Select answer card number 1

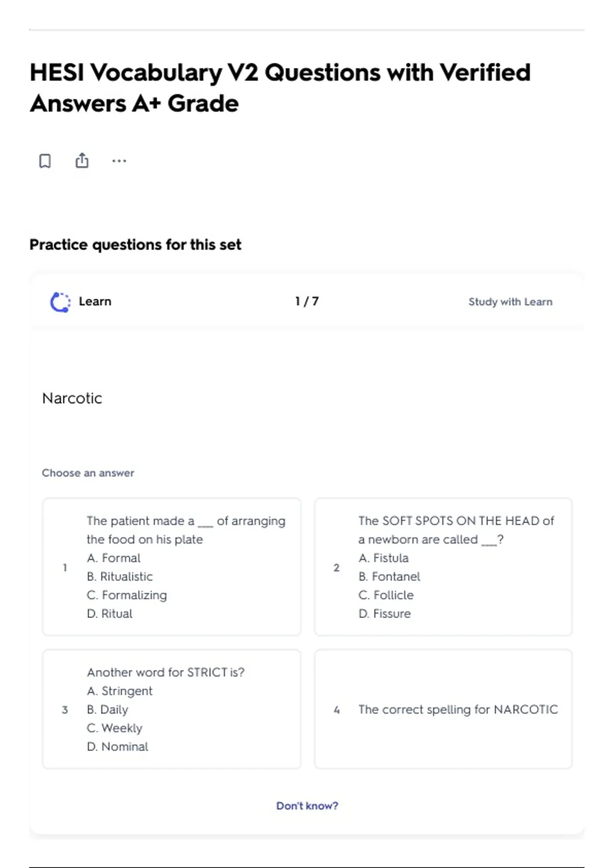click(172, 567)
